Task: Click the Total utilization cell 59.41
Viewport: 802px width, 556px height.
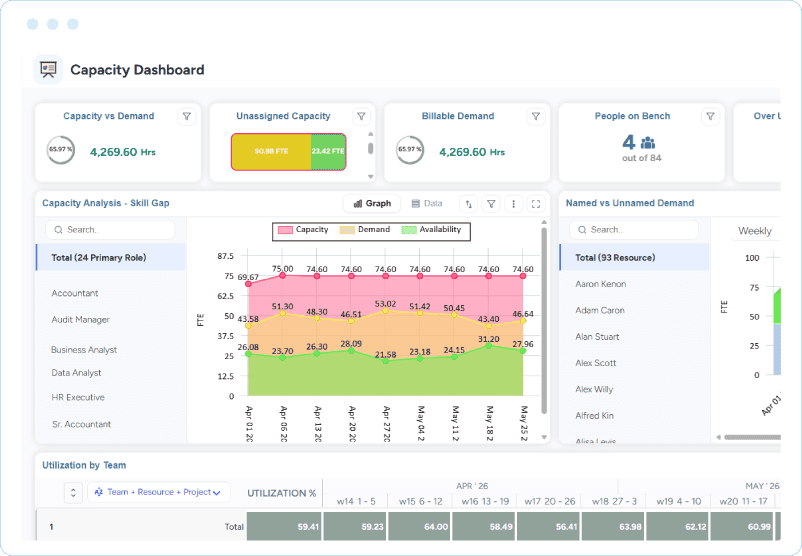Action: coord(284,526)
